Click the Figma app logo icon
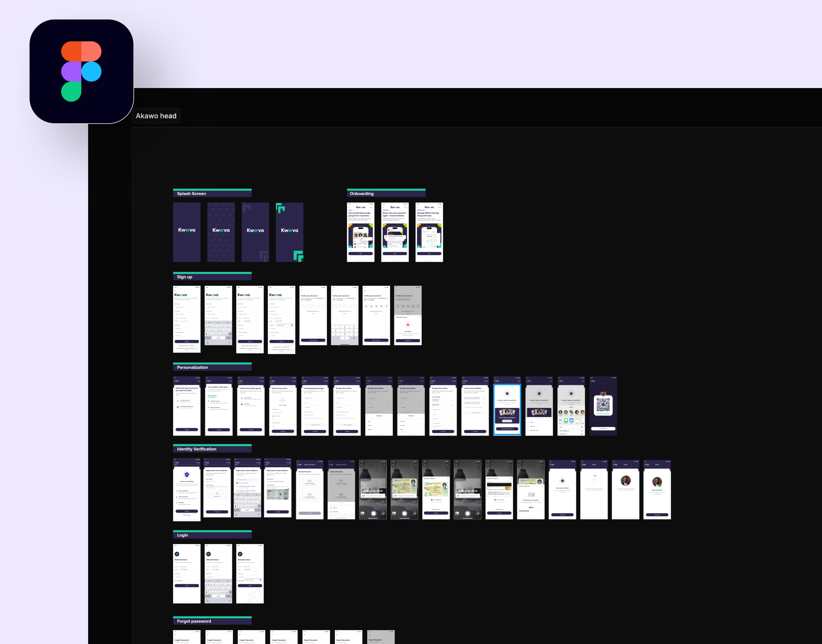This screenshot has height=644, width=822. pos(82,71)
